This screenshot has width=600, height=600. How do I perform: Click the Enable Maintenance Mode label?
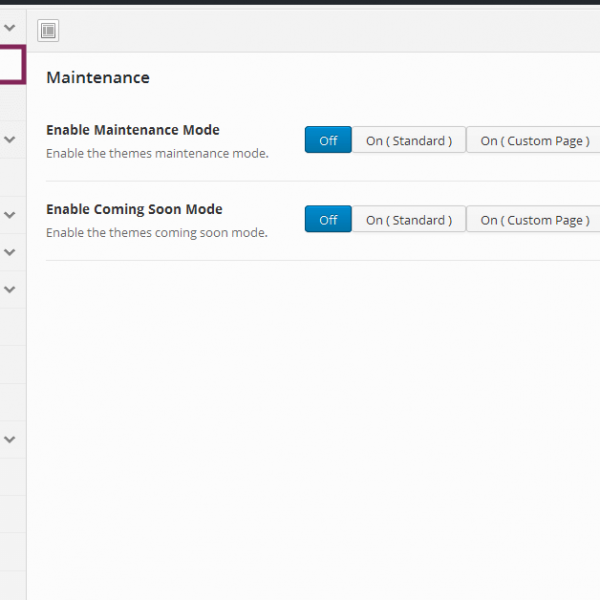coord(132,130)
